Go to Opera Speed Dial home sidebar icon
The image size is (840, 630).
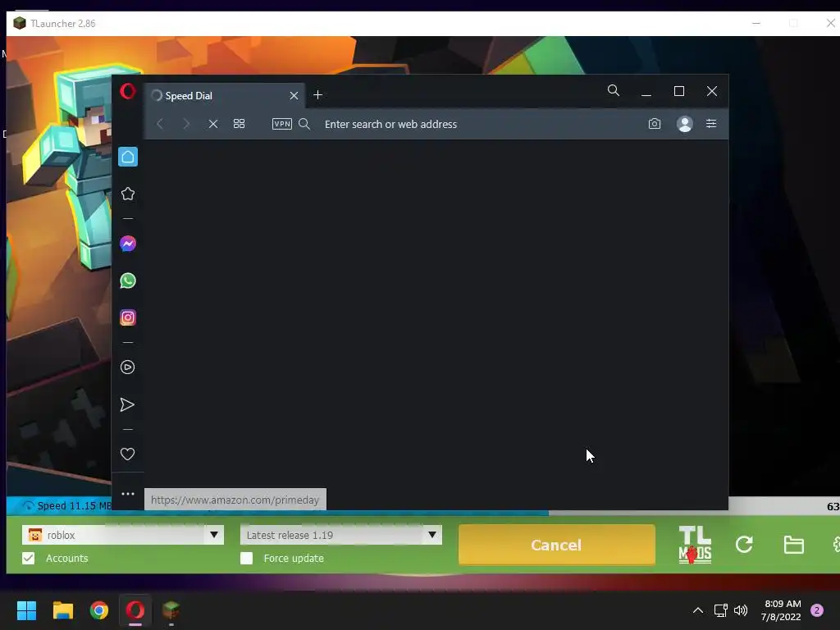[127, 157]
